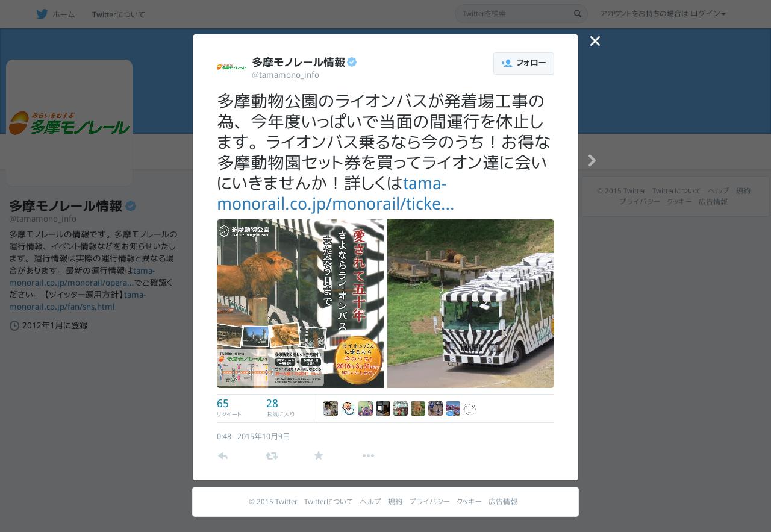Go to next tweet chevron arrow
The image size is (771, 532).
592,160
